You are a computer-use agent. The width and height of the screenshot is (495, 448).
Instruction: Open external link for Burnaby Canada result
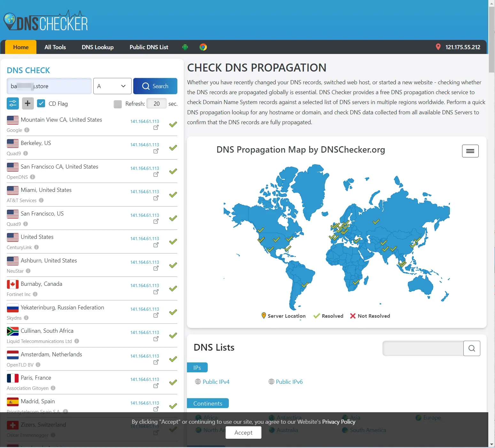tap(156, 292)
